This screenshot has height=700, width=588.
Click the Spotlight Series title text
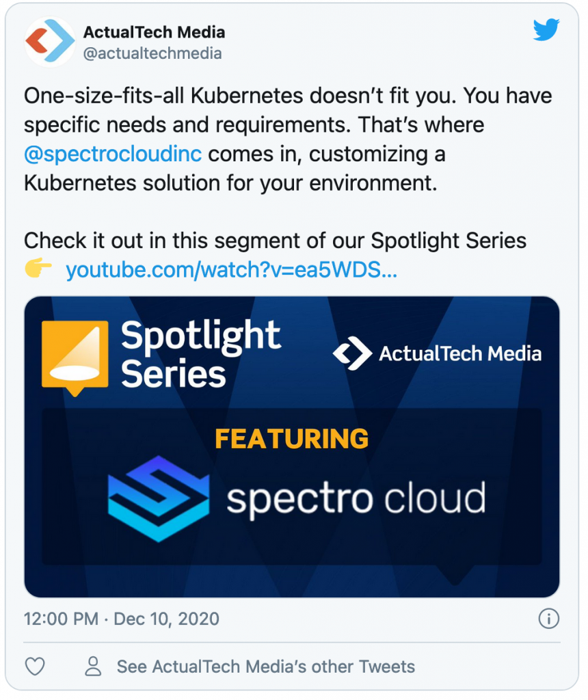[200, 354]
